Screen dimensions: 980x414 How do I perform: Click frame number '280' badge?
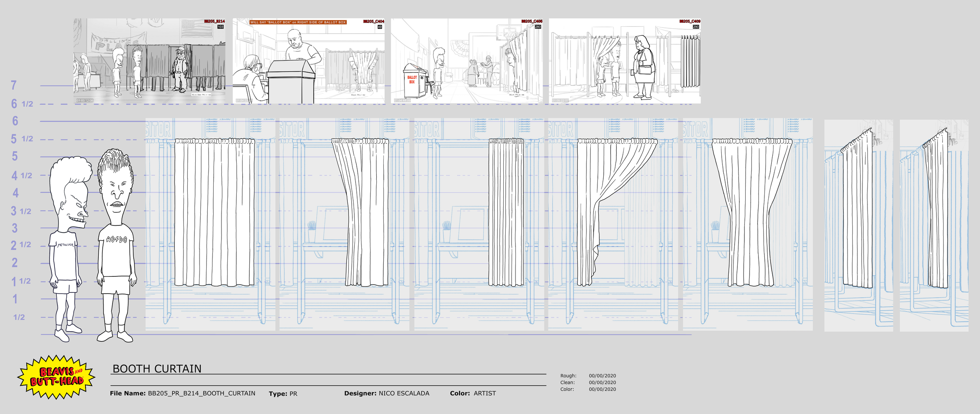538,27
